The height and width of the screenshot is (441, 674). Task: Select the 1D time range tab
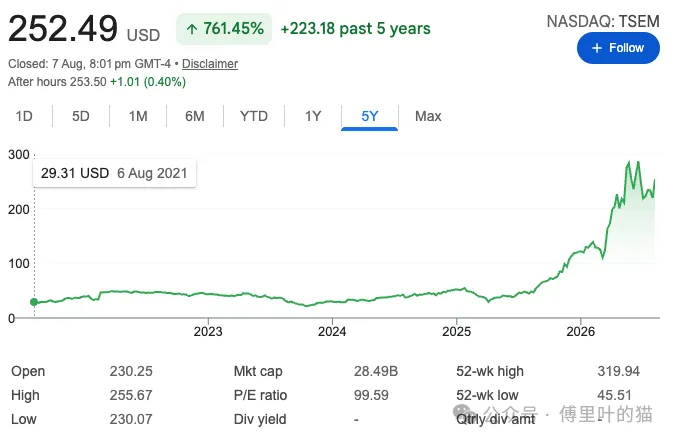[x=24, y=116]
